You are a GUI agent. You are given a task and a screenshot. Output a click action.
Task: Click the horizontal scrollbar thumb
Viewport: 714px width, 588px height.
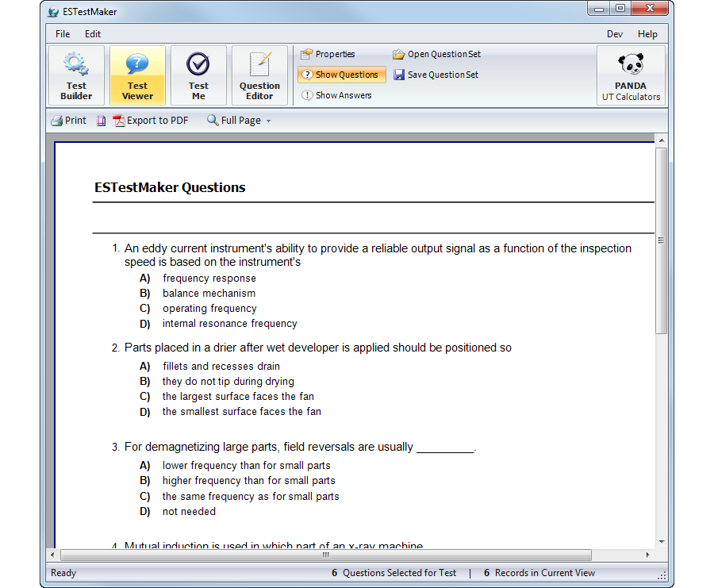tap(326, 555)
